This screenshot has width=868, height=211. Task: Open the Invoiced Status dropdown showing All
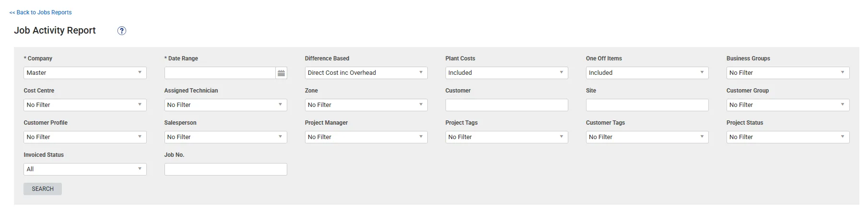[85, 169]
